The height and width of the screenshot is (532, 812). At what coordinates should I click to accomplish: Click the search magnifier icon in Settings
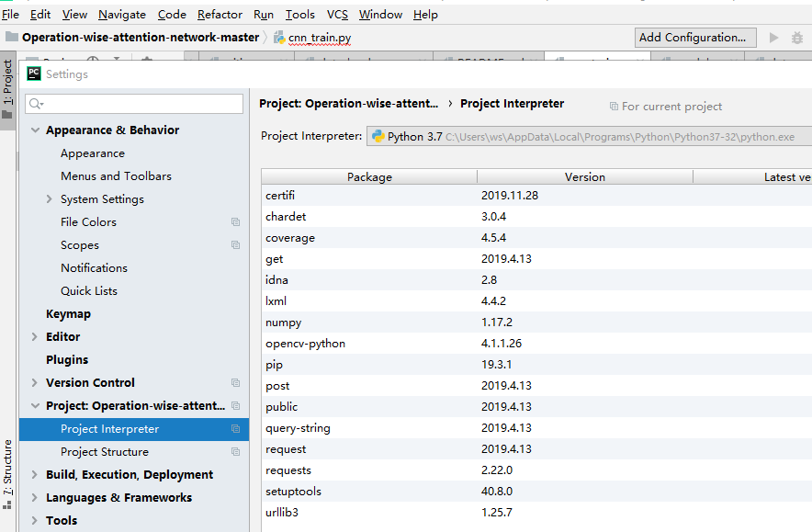[36, 104]
